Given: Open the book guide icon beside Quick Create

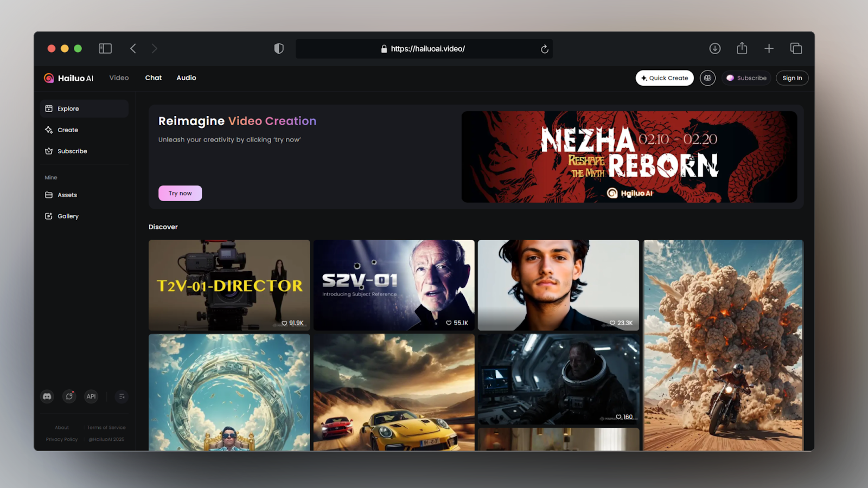Looking at the screenshot, I should point(707,78).
